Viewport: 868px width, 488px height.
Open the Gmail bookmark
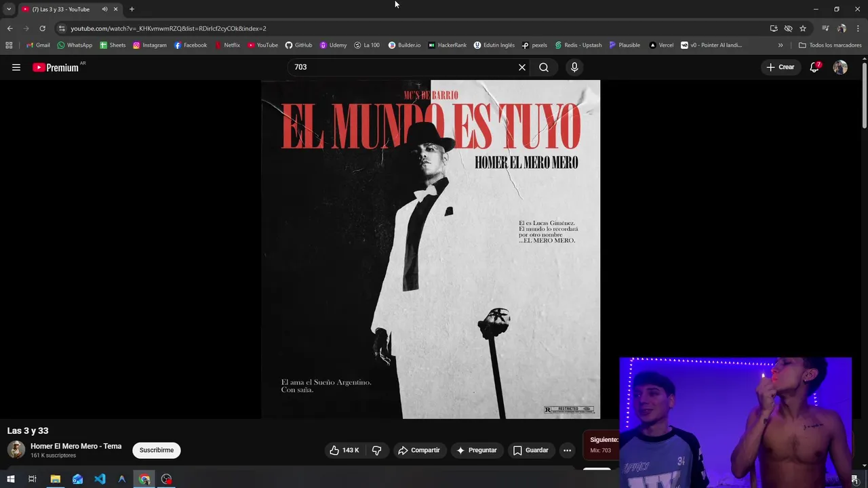click(38, 45)
